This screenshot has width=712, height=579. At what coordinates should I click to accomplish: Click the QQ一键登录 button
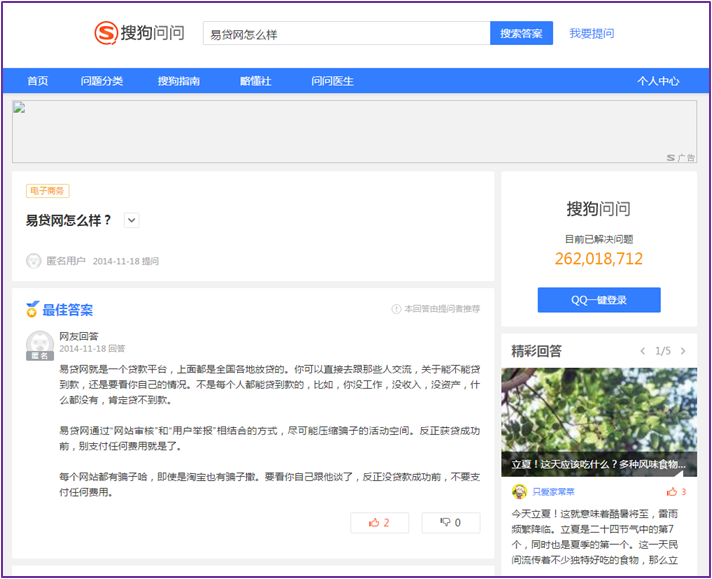click(x=599, y=300)
